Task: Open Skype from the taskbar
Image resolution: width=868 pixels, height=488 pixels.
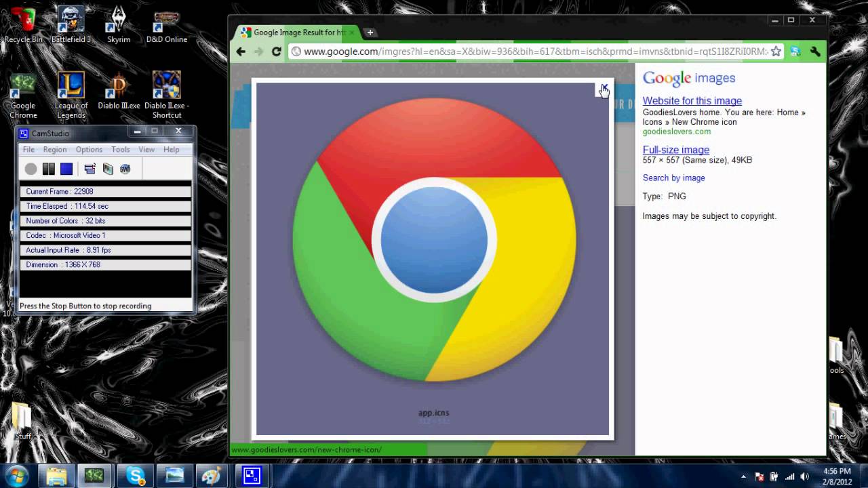Action: click(134, 476)
